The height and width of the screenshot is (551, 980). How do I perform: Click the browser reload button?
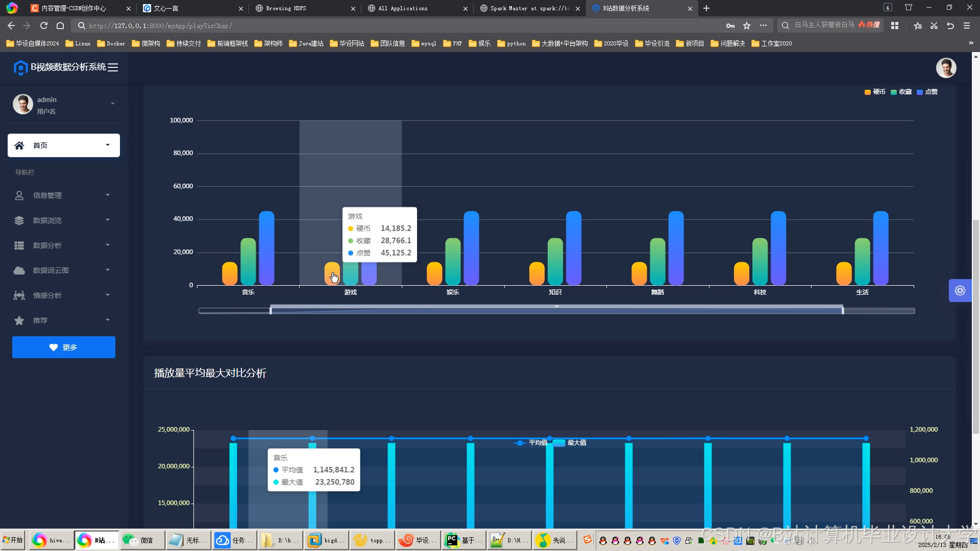click(44, 26)
